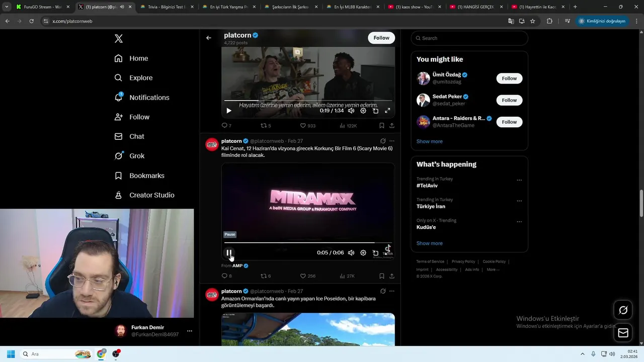The image size is (644, 362).
Task: Mute the Miramax video volume
Action: pos(351,253)
